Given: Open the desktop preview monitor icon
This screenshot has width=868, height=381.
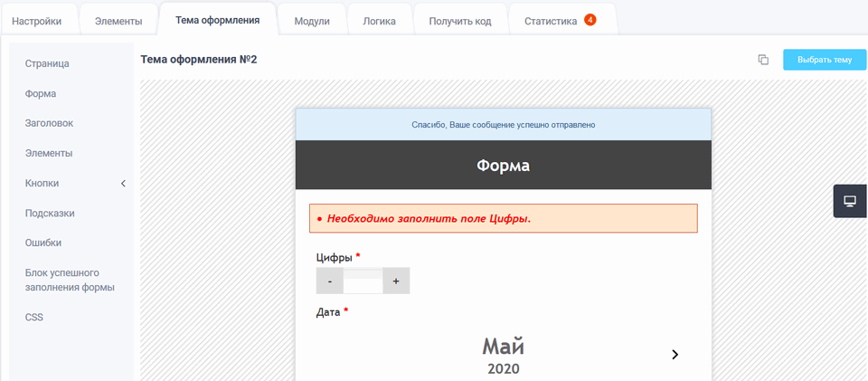Looking at the screenshot, I should [850, 201].
